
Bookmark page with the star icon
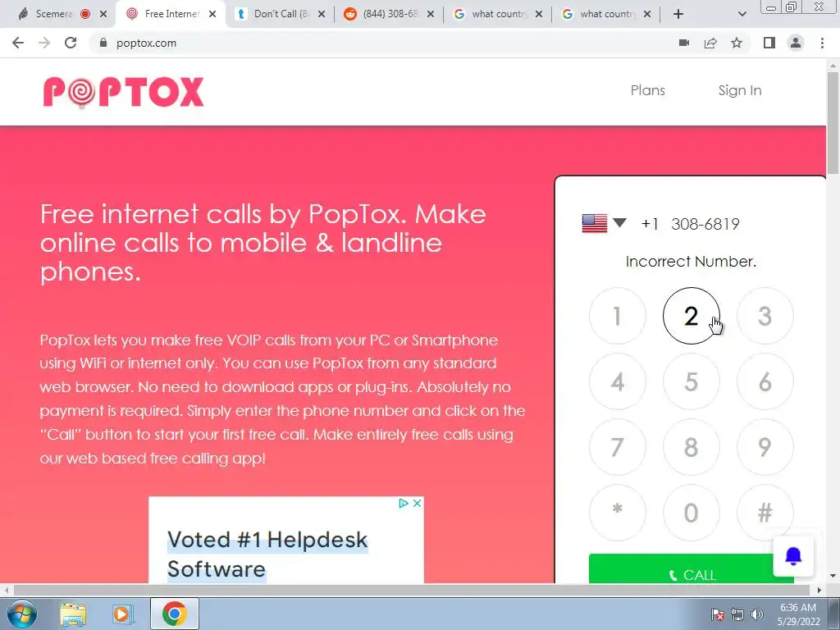737,43
